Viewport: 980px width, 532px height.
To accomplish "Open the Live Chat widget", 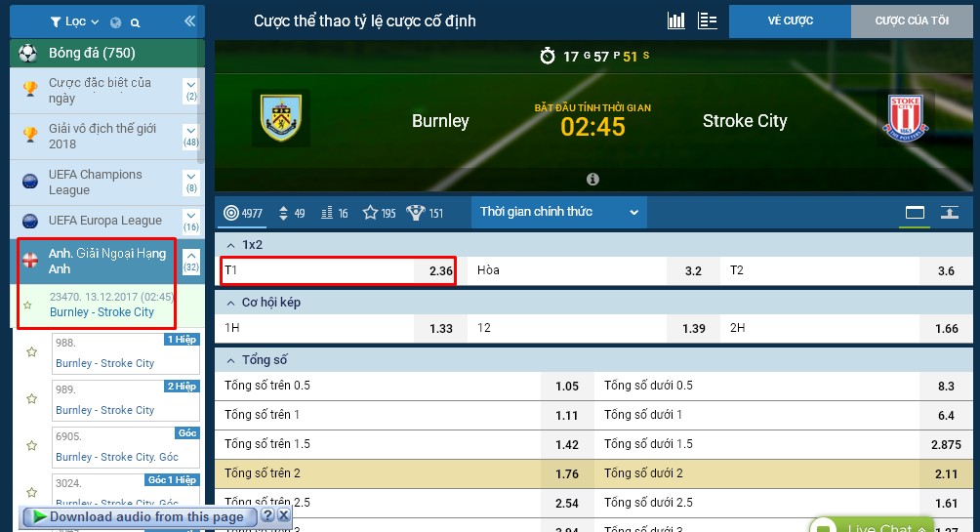I will [x=872, y=525].
